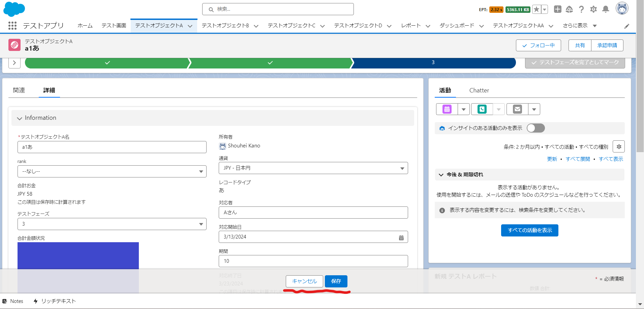Open the user profile avatar
The image size is (644, 309).
pos(622,8)
